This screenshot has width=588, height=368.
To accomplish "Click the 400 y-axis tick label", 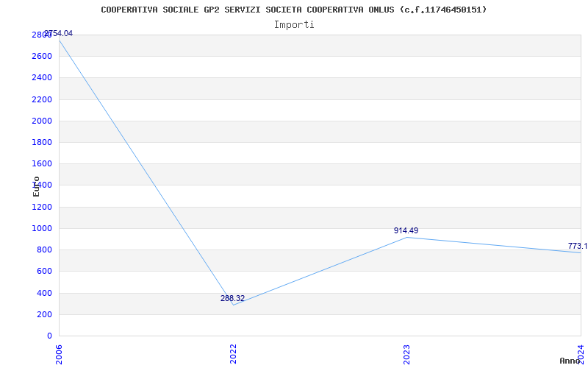I will [x=44, y=293].
